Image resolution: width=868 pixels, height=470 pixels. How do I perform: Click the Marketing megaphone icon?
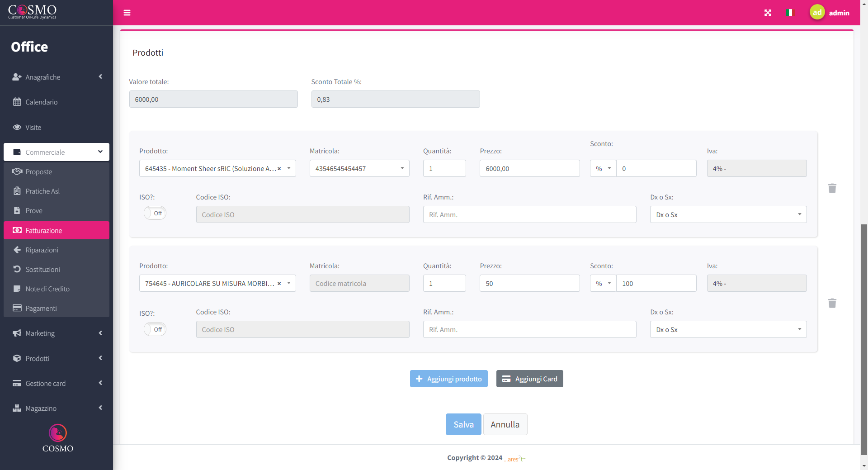click(17, 333)
